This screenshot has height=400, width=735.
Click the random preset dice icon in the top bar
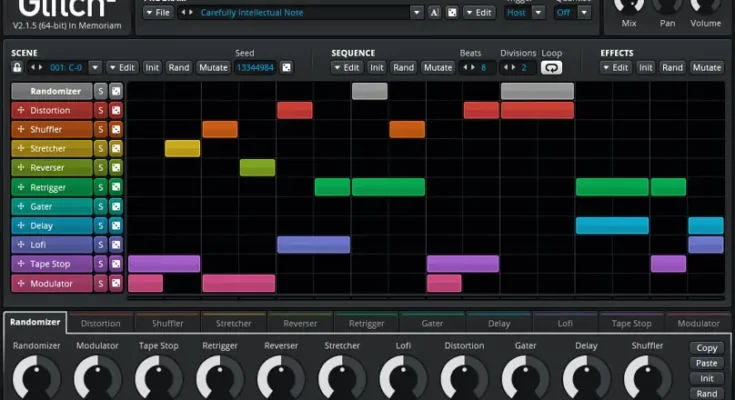coord(452,13)
